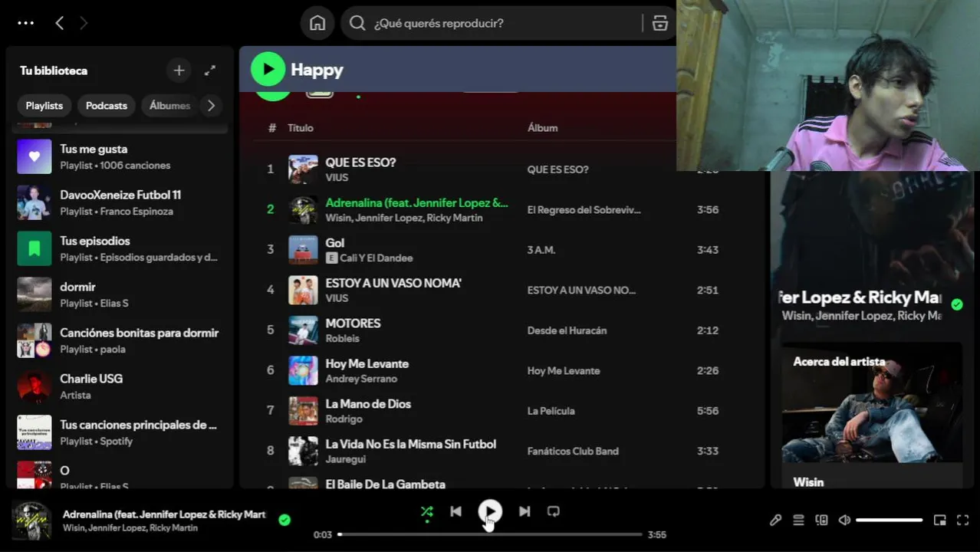Open album link El Regreso del Sobreviv...
This screenshot has height=552, width=980.
pos(584,209)
